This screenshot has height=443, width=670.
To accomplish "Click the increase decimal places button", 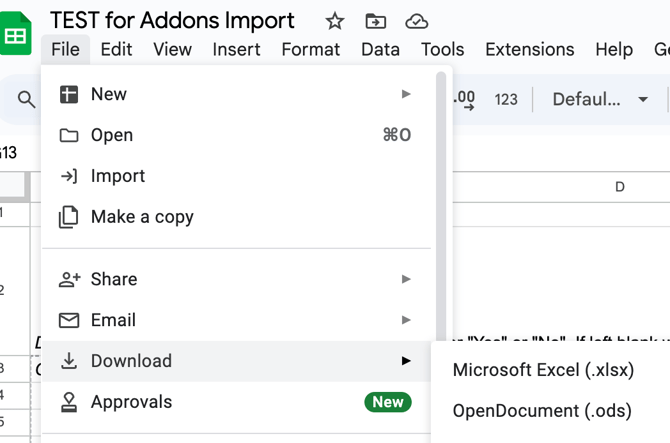I will click(x=464, y=99).
